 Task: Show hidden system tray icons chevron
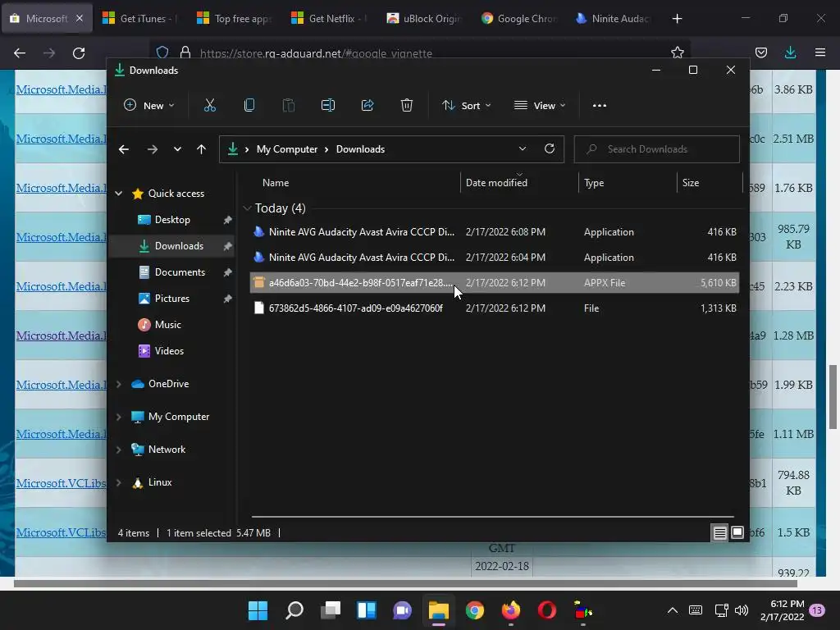673,610
